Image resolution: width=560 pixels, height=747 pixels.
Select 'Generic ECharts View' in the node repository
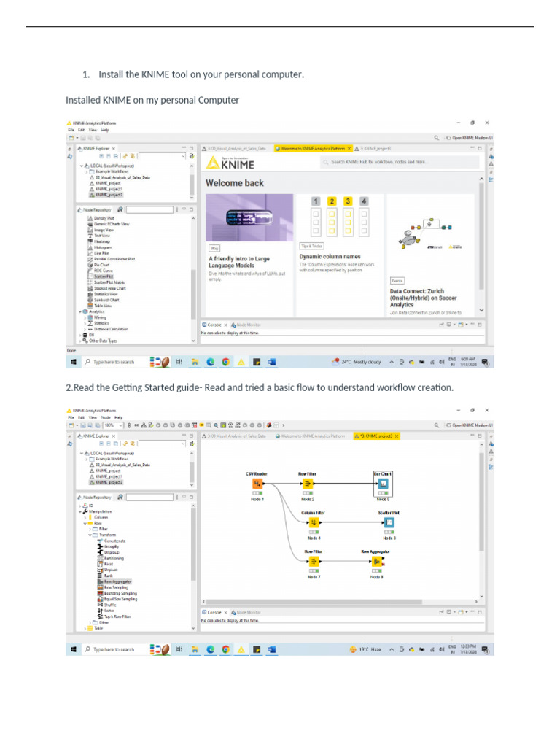(112, 224)
